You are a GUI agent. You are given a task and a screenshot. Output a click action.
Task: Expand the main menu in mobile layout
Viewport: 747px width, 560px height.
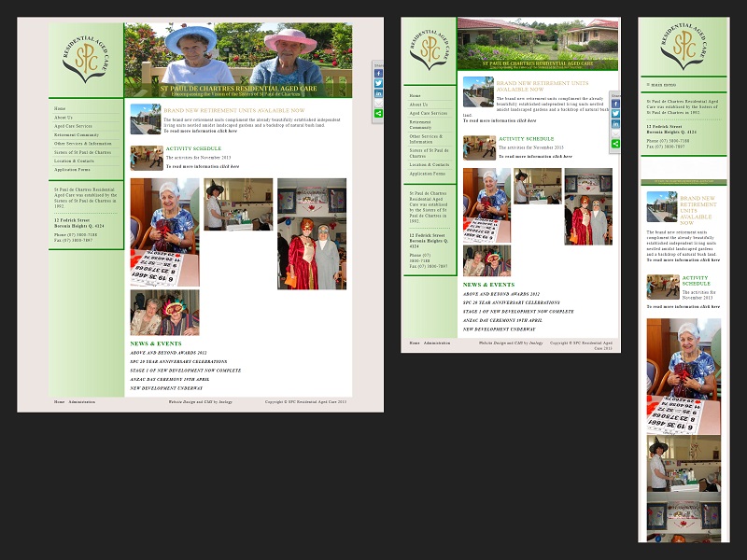coord(663,84)
